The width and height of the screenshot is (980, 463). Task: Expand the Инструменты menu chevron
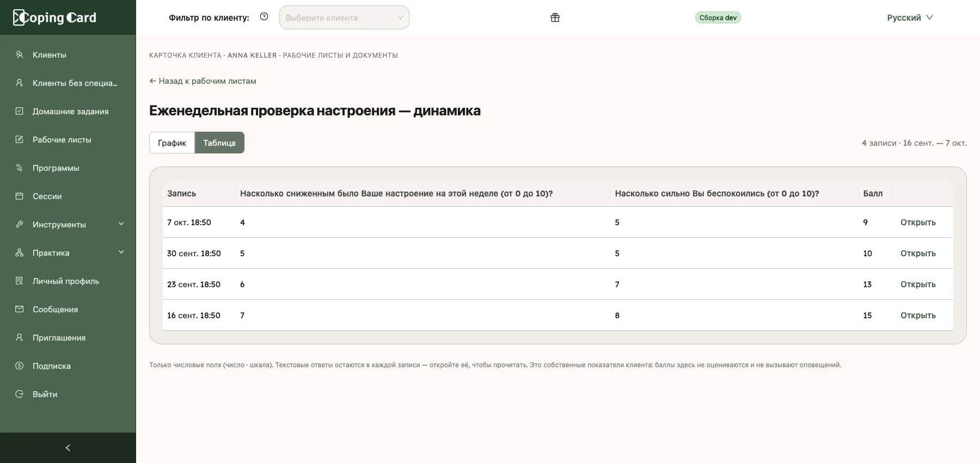click(121, 224)
